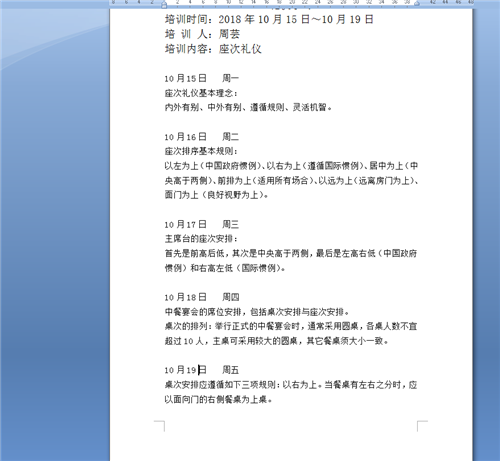Click the line starting 桌次的排列
The image size is (500, 461).
click(x=291, y=326)
